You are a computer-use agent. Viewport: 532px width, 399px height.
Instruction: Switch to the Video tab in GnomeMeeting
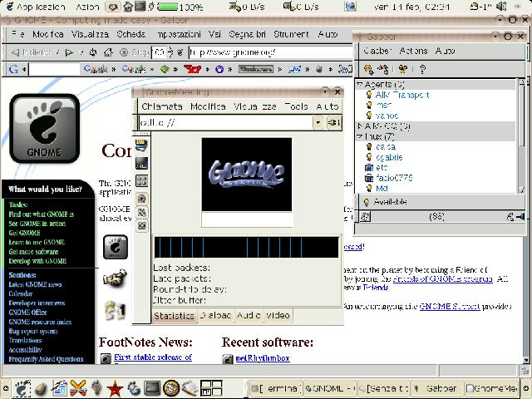[x=278, y=316]
